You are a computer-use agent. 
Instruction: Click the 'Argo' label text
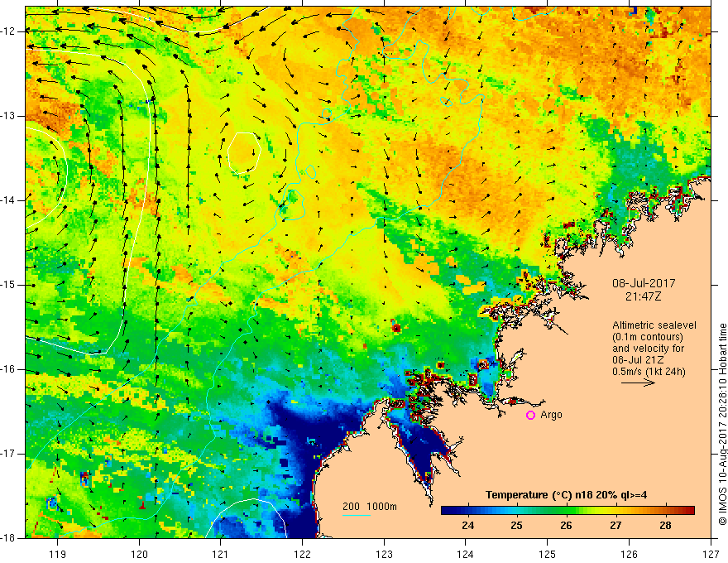click(x=551, y=415)
